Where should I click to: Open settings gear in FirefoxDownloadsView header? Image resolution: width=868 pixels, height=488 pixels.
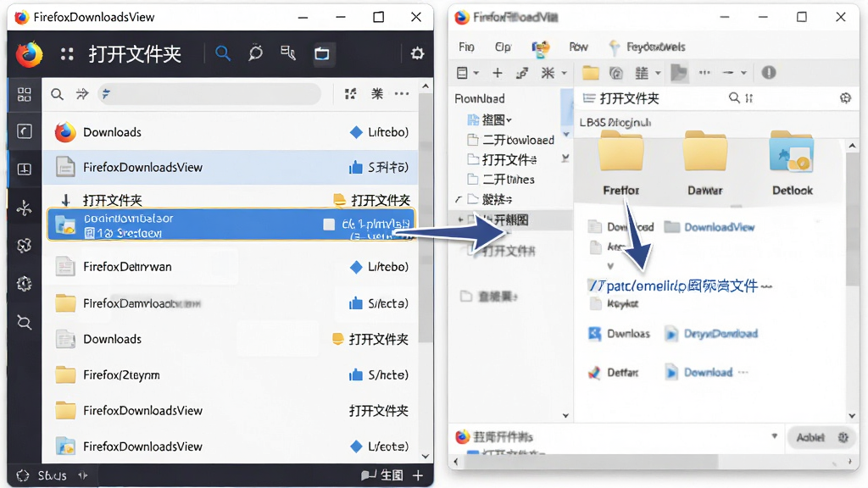coord(417,53)
